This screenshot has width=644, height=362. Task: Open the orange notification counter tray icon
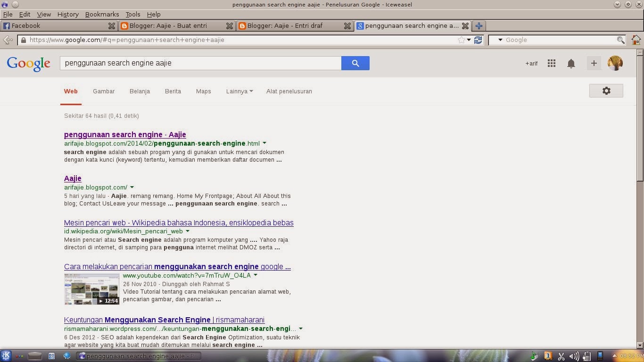point(548,356)
